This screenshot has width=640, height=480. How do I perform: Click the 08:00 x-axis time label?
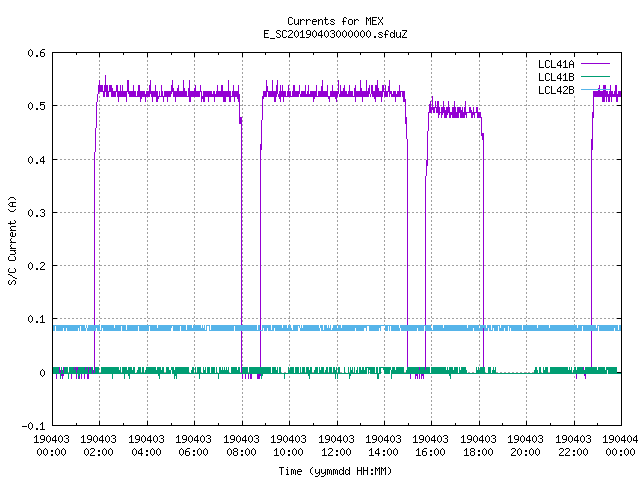pyautogui.click(x=241, y=452)
